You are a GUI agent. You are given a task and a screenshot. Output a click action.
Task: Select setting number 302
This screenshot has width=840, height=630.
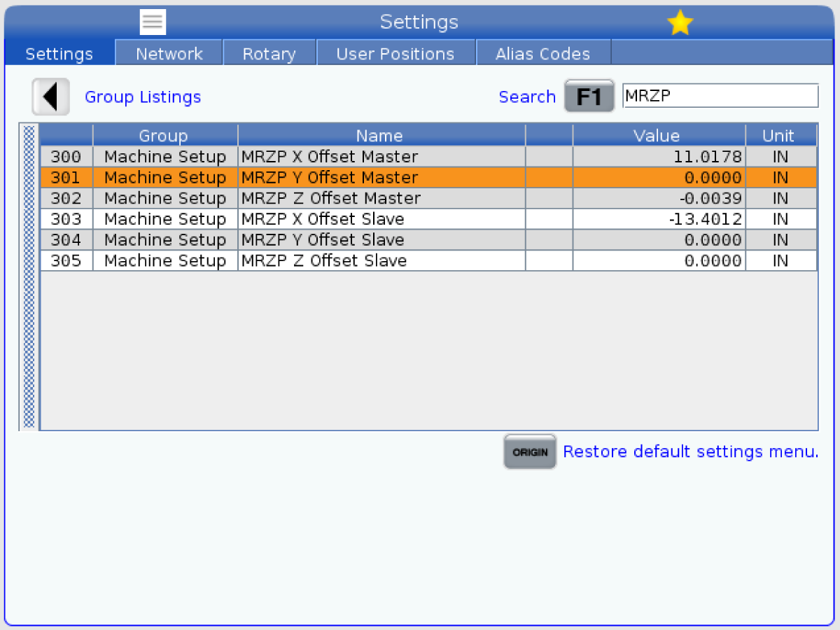(66, 198)
